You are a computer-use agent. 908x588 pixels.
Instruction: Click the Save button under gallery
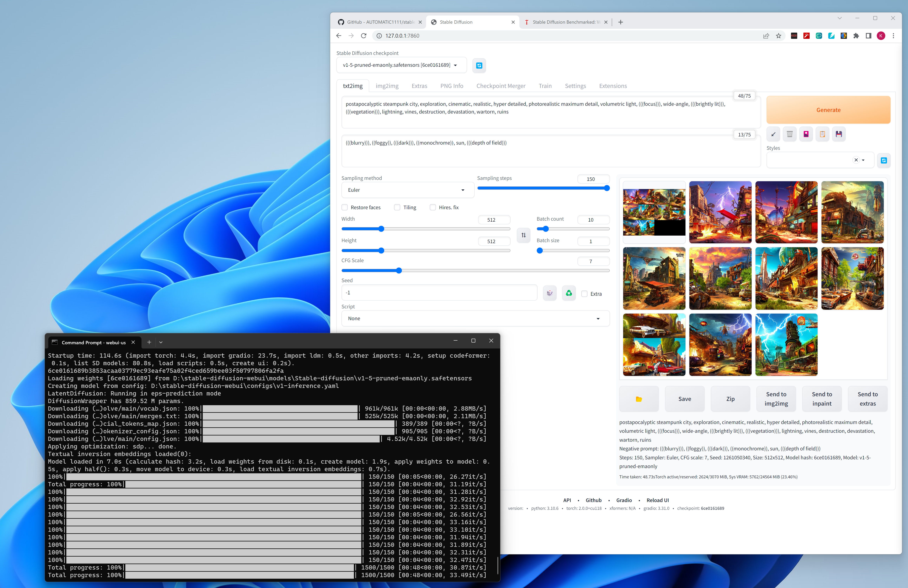point(684,399)
